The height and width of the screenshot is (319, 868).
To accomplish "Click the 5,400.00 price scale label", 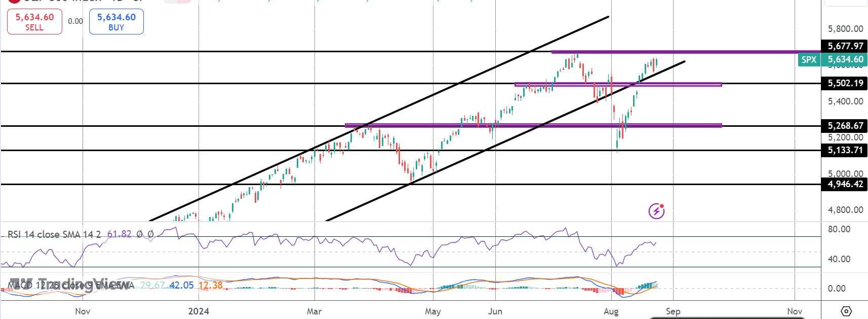I will (845, 101).
